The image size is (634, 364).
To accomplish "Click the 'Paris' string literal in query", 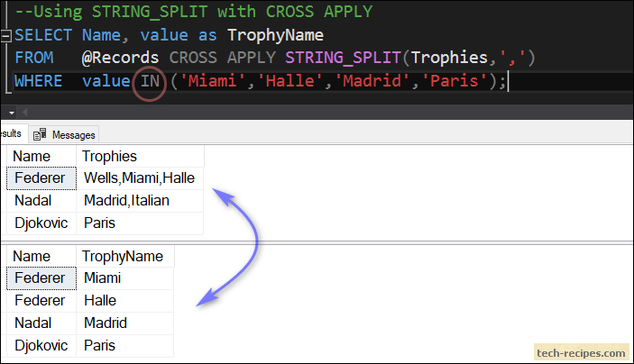I will [455, 81].
